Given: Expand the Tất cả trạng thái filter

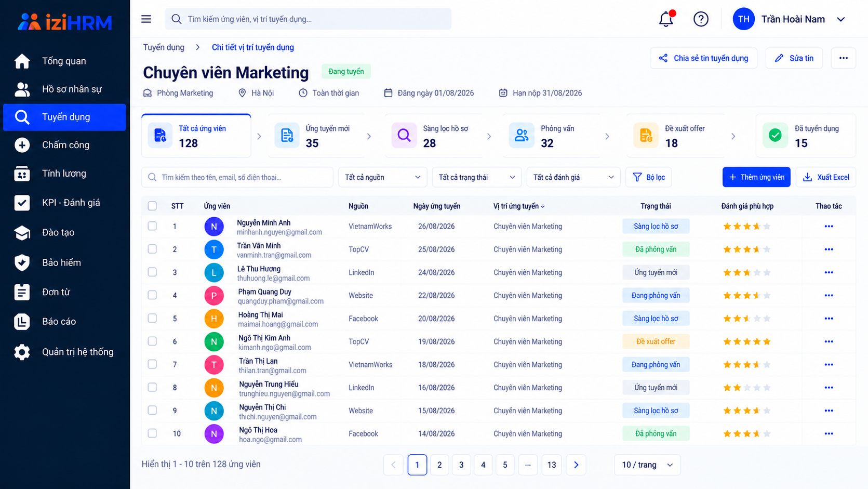Looking at the screenshot, I should [477, 177].
